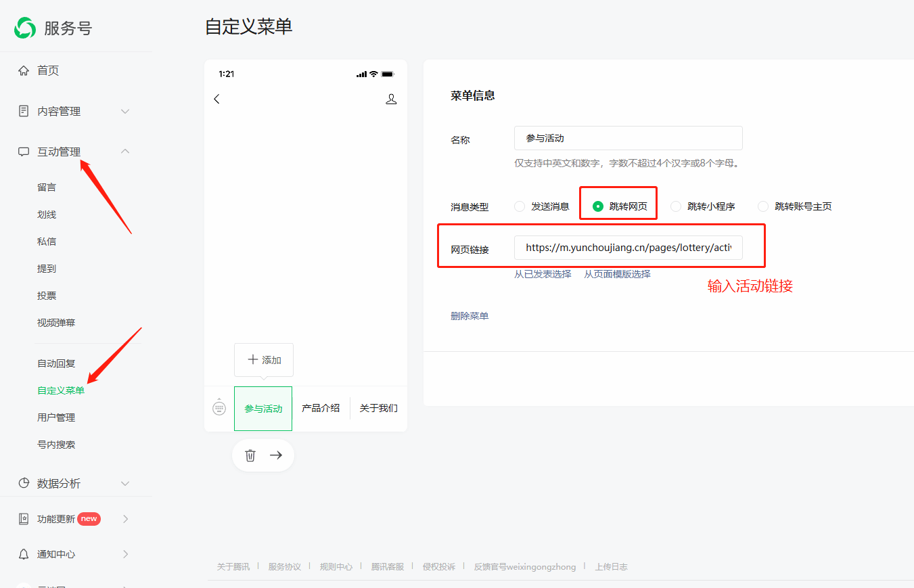Expand the 数据分析 chevron

125,483
